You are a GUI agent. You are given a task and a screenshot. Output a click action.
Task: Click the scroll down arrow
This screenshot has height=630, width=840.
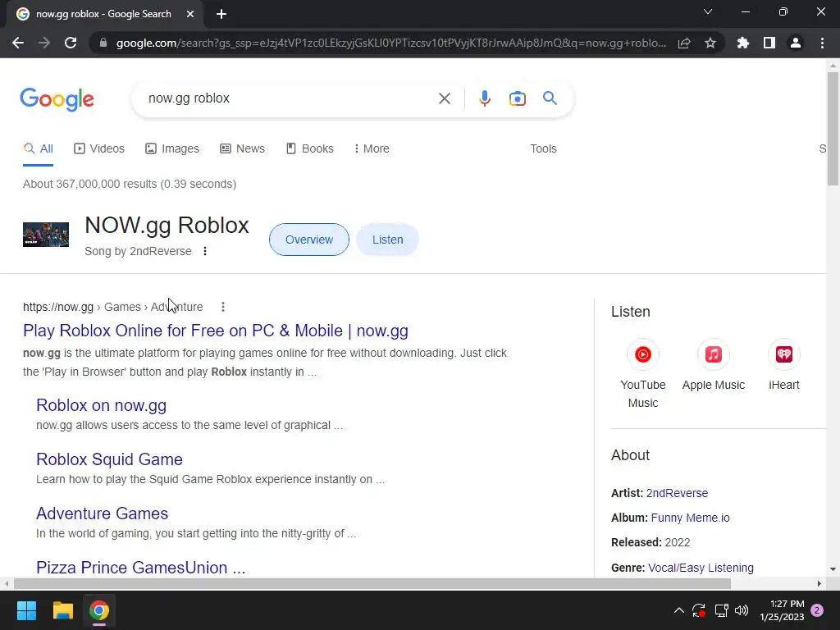click(x=833, y=569)
